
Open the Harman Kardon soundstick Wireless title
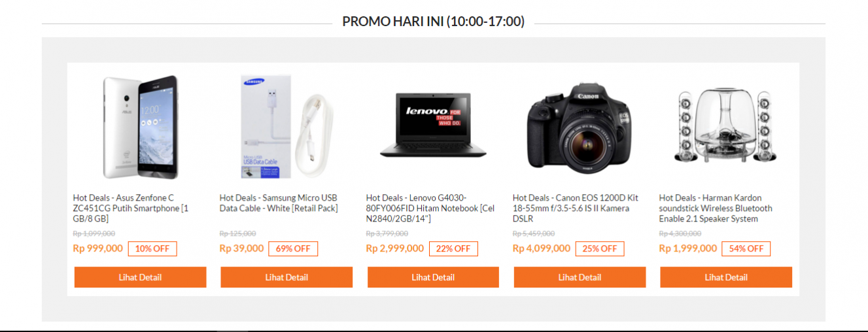pyautogui.click(x=716, y=208)
